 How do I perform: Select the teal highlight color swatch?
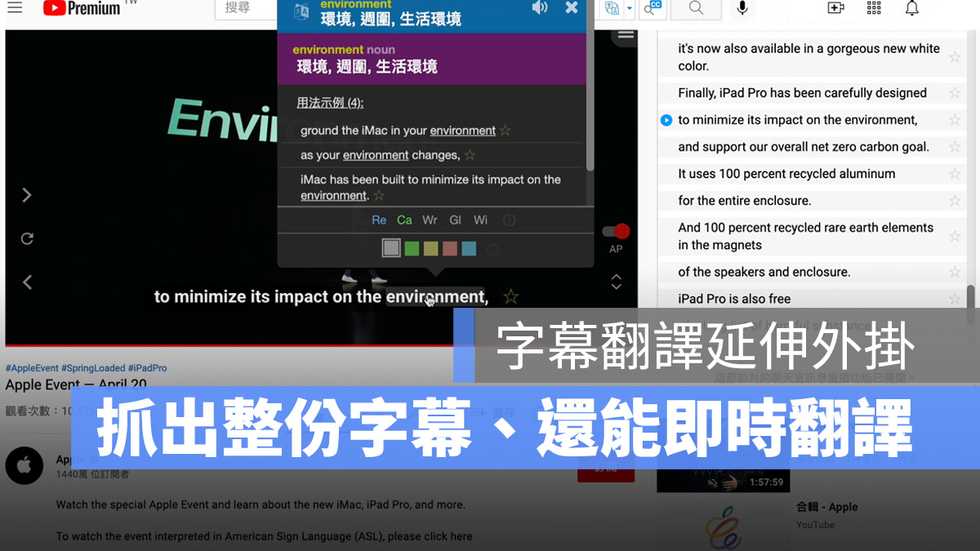[469, 249]
